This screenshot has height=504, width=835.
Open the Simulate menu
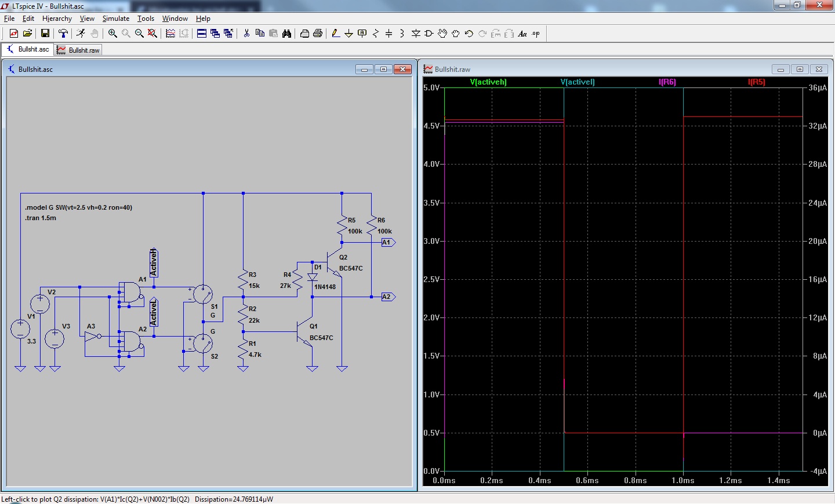point(116,19)
